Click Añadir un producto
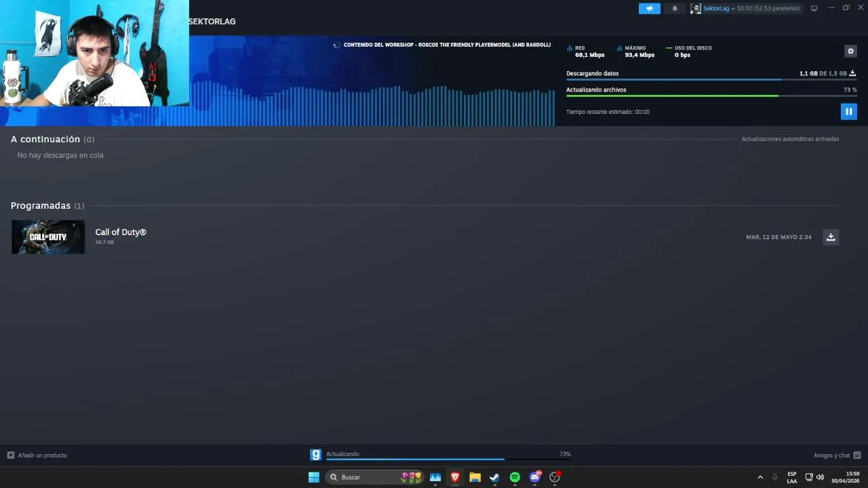The height and width of the screenshot is (488, 868). (x=37, y=455)
